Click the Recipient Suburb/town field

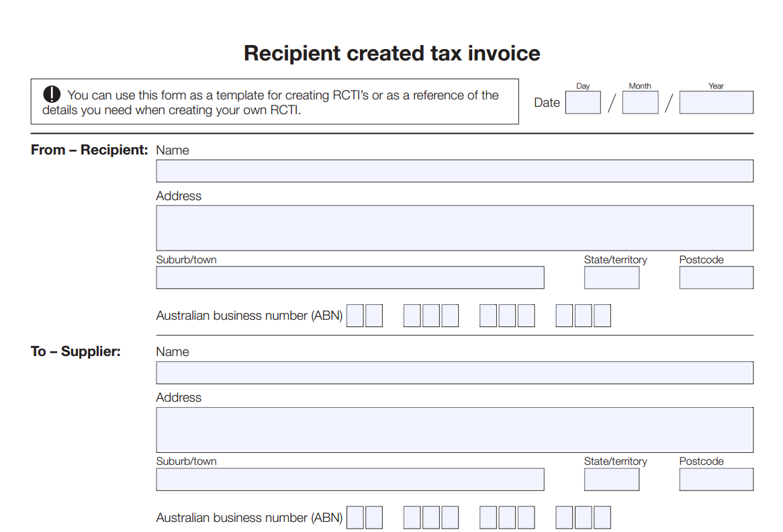click(x=350, y=277)
